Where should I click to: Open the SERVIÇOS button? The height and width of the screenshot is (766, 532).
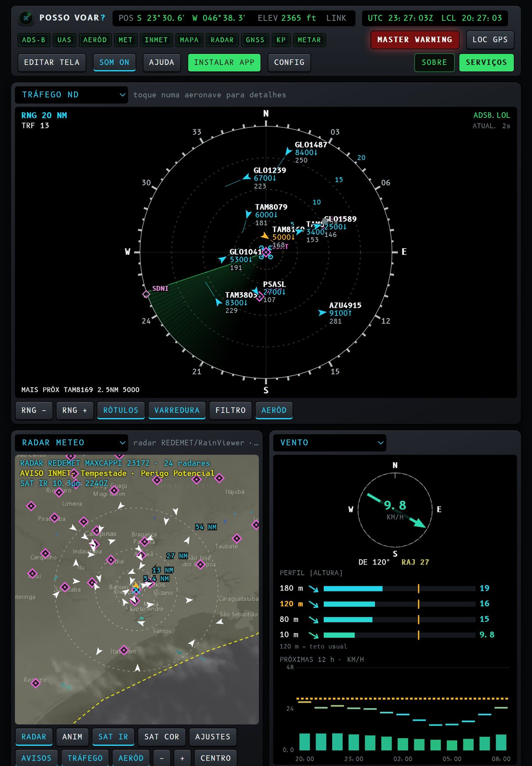486,62
